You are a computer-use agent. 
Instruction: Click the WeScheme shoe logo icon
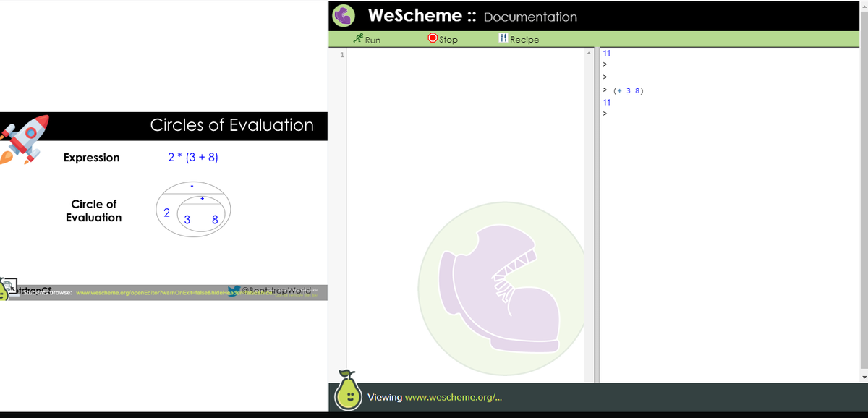pyautogui.click(x=344, y=15)
